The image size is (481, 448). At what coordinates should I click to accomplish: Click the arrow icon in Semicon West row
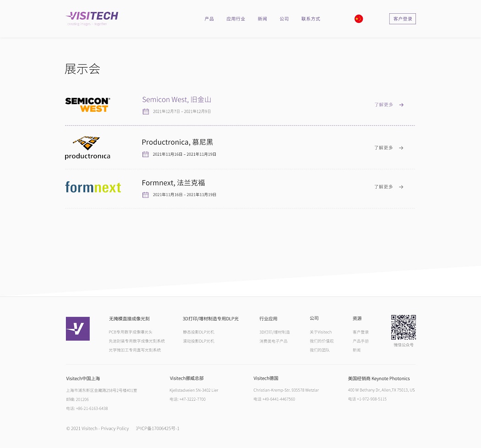click(401, 105)
